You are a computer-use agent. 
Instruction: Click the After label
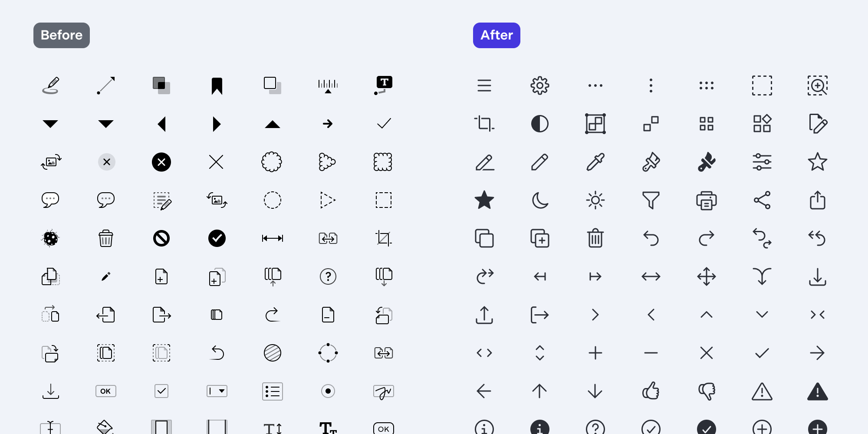pos(496,35)
